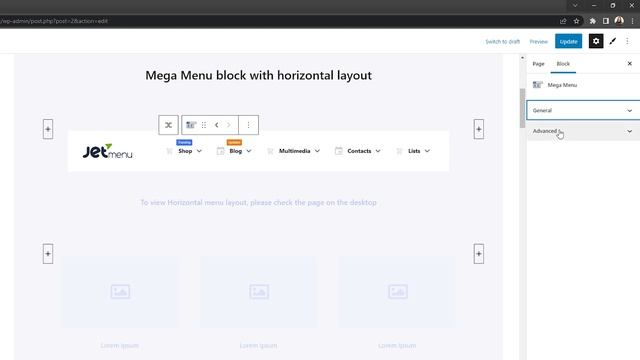Expand the Contacts dropdown chevron
The width and height of the screenshot is (640, 360).
point(378,151)
